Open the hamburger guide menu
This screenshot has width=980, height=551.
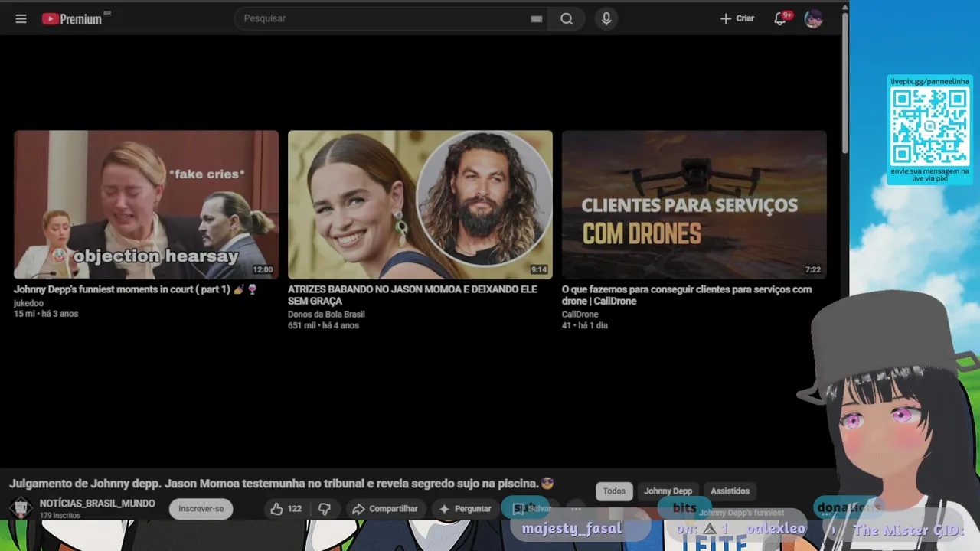coord(21,19)
